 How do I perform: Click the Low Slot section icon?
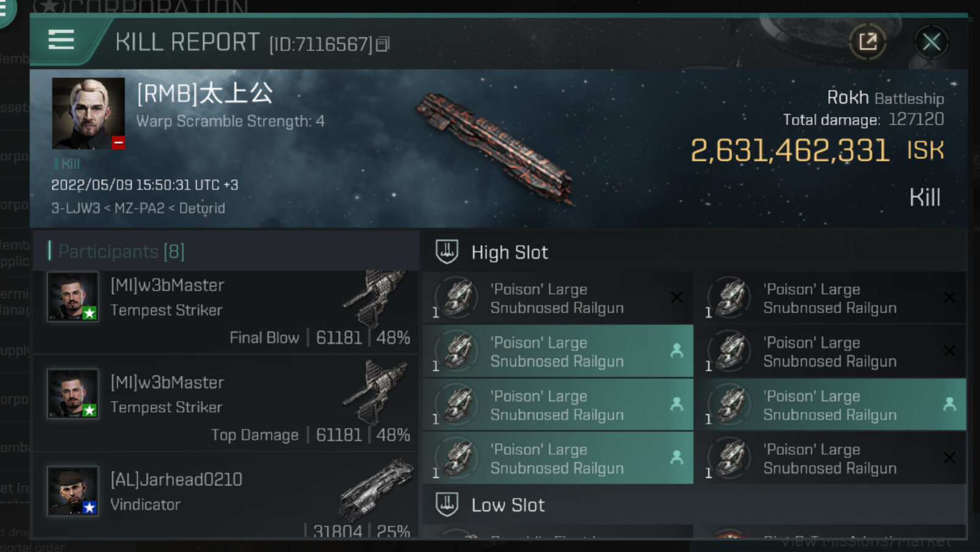[447, 504]
